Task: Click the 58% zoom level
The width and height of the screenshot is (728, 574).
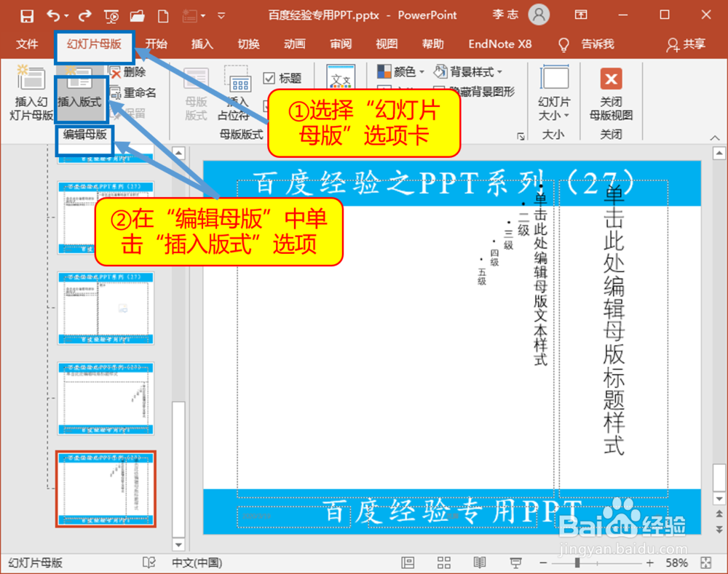Action: coord(676,563)
